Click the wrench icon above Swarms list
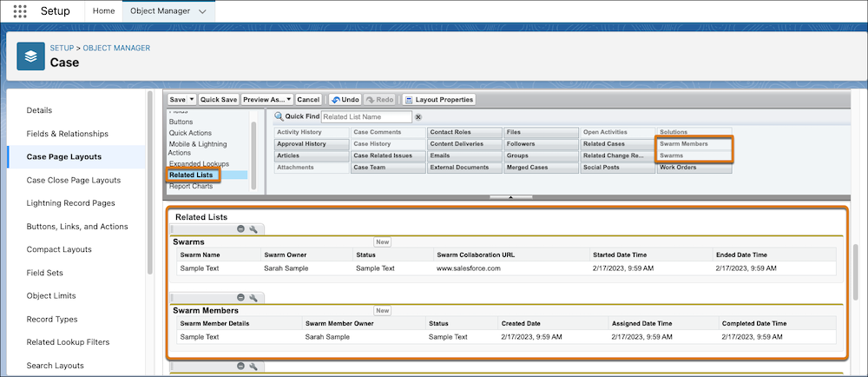Viewport: 868px width, 377px height. (253, 229)
